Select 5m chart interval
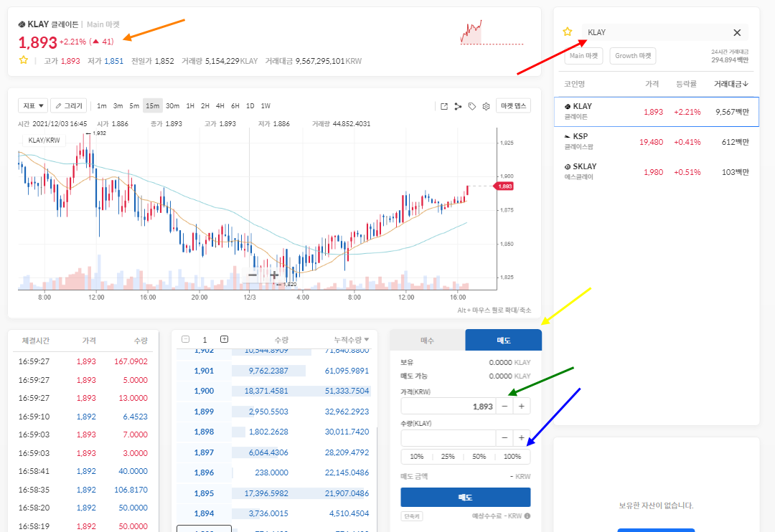This screenshot has height=532, width=775. 134,105
